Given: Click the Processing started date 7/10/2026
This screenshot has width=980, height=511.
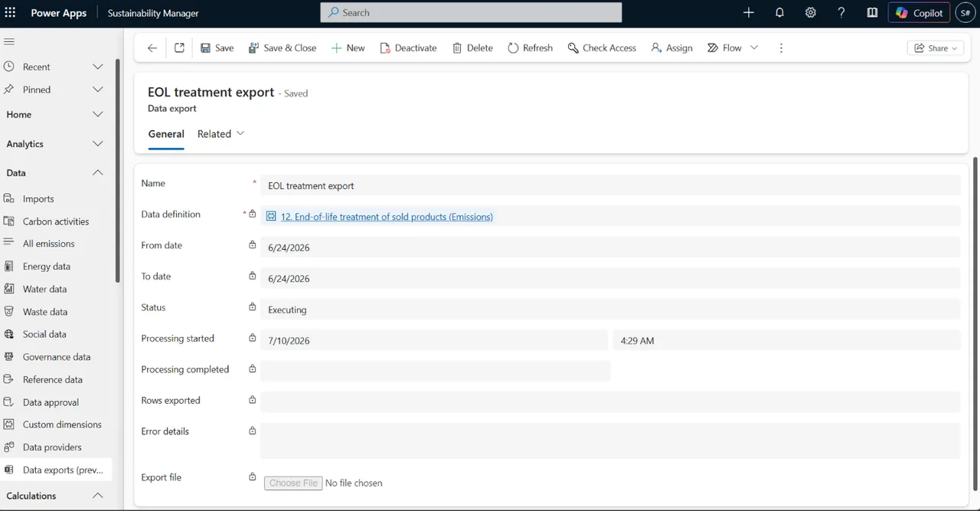Looking at the screenshot, I should tap(434, 340).
